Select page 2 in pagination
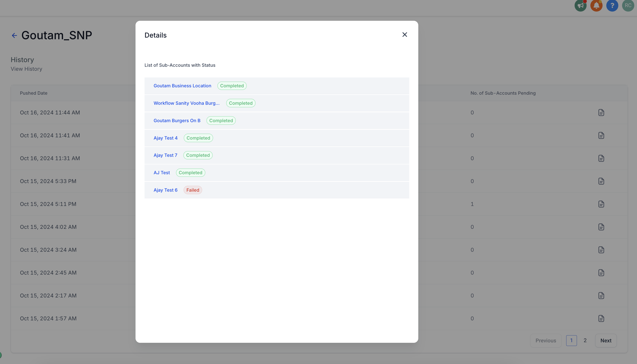637x364 pixels. (585, 340)
